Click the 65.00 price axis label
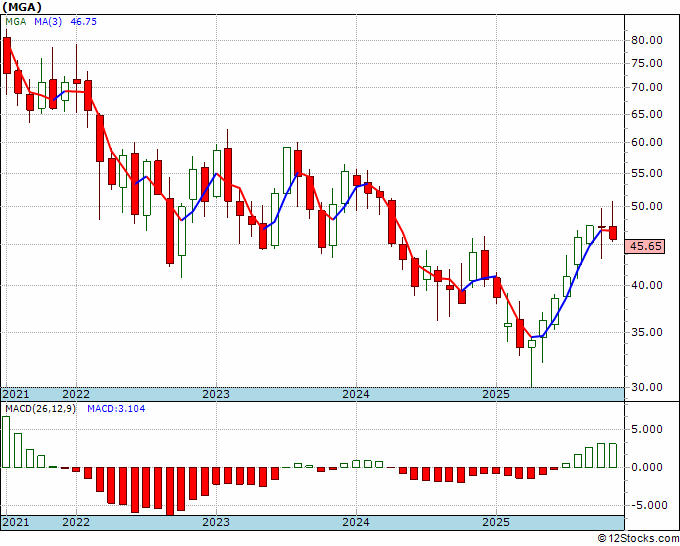Screen dimensions: 680x546 click(x=647, y=114)
